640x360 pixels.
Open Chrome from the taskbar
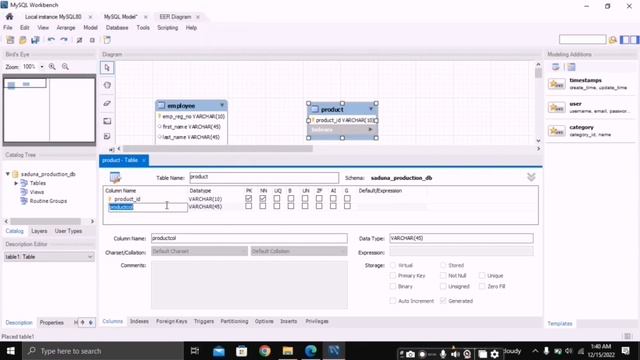(265, 351)
